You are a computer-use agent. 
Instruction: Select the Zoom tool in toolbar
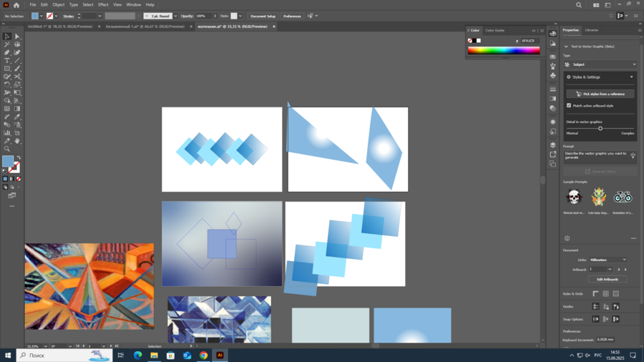pyautogui.click(x=7, y=149)
